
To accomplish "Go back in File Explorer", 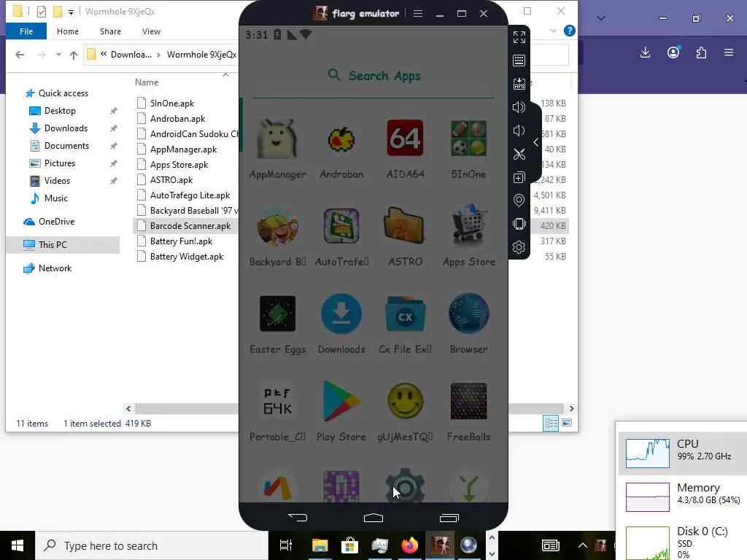I will pos(20,55).
